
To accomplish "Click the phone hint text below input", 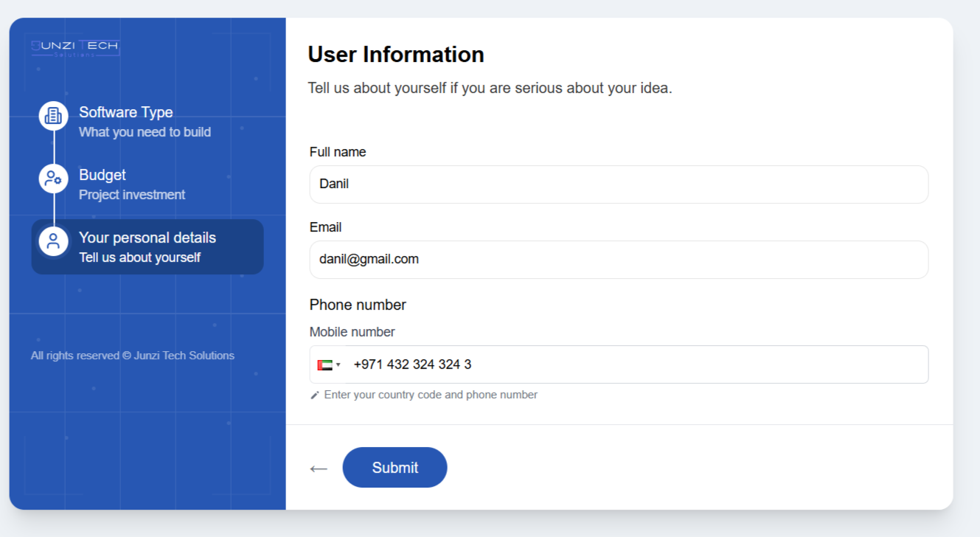I will point(430,395).
